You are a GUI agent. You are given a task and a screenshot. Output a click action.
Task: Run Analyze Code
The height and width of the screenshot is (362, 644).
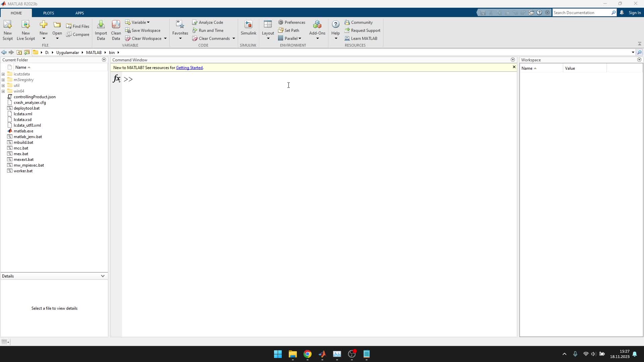[208, 22]
